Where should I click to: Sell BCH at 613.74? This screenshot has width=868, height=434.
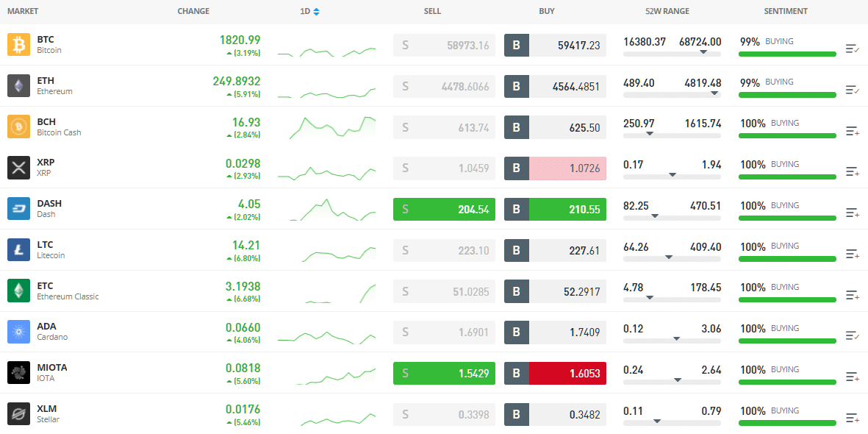pos(444,127)
